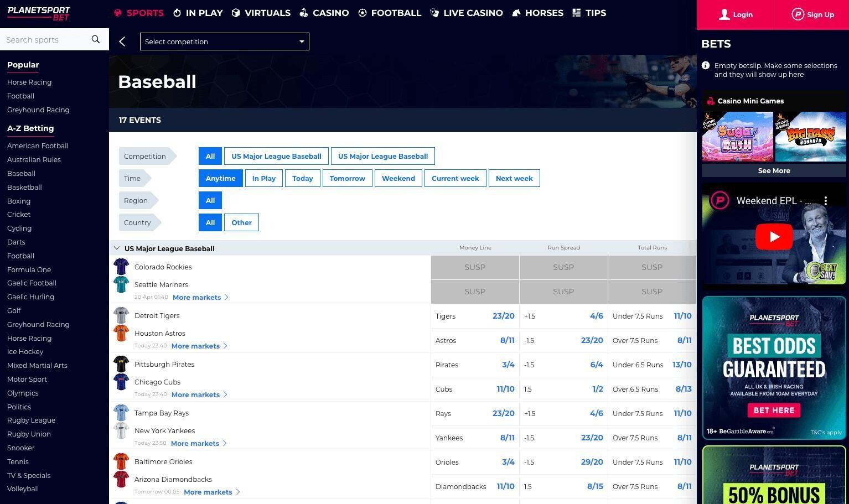Open More markets for Pirates vs Cubs
849x504 pixels.
coord(199,394)
